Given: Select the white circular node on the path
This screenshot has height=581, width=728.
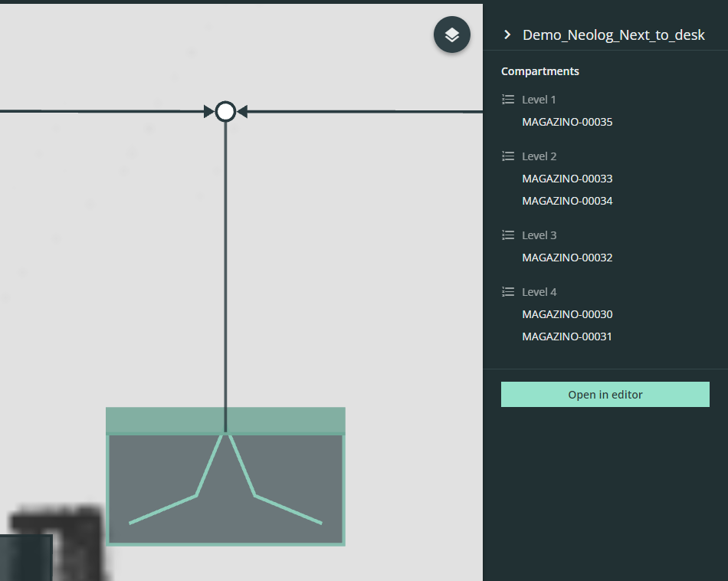Looking at the screenshot, I should point(225,112).
